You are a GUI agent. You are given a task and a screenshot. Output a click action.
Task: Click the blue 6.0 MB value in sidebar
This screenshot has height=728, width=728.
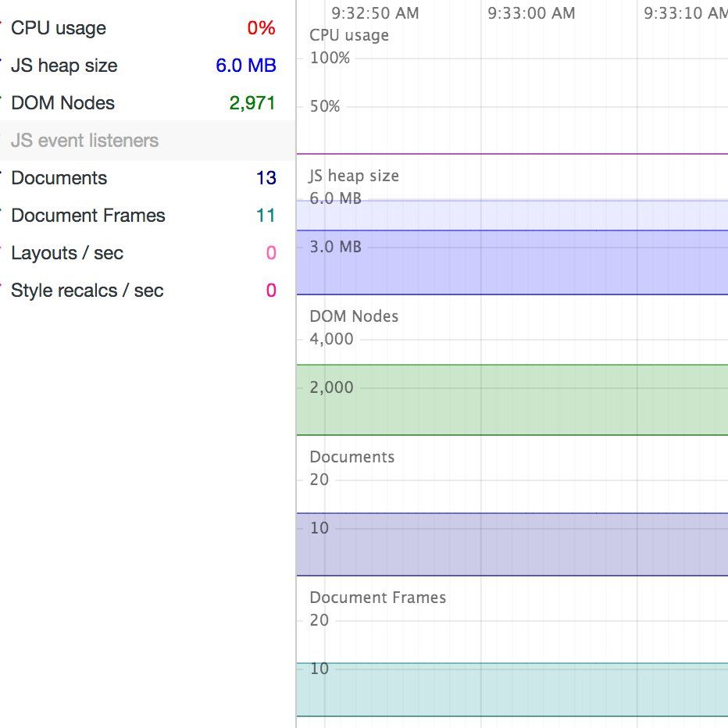click(x=246, y=66)
